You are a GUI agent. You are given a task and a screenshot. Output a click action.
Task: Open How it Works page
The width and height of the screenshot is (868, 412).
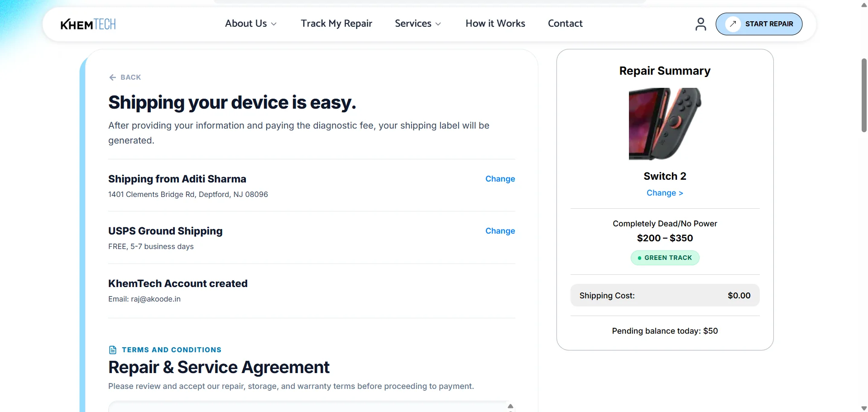(495, 24)
